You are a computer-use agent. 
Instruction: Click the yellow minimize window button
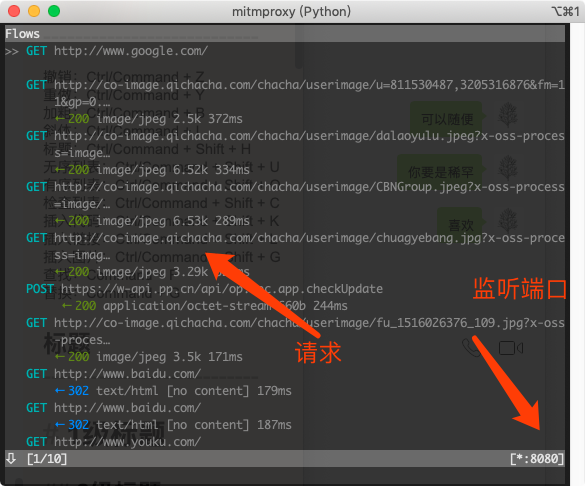tap(34, 11)
